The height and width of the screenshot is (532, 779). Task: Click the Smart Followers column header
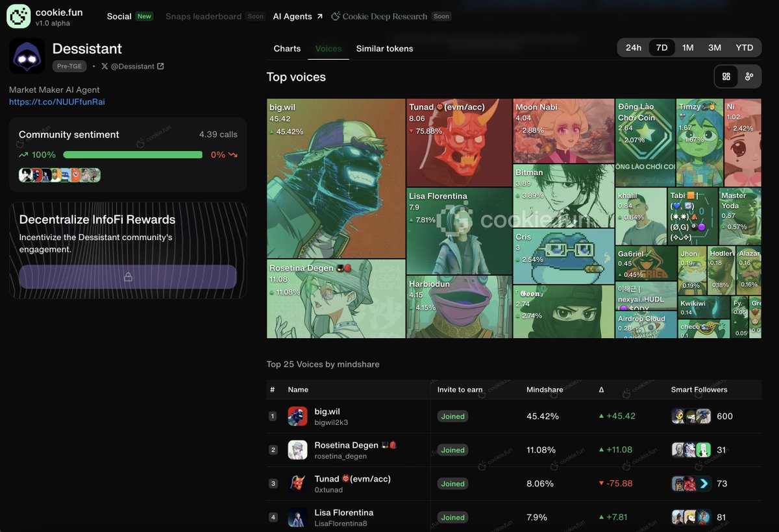pyautogui.click(x=699, y=390)
